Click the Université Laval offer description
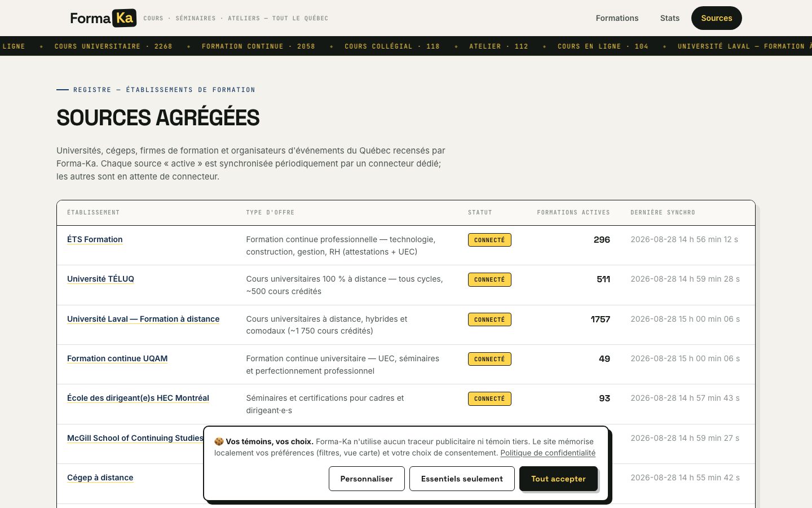This screenshot has width=812, height=508. click(326, 325)
